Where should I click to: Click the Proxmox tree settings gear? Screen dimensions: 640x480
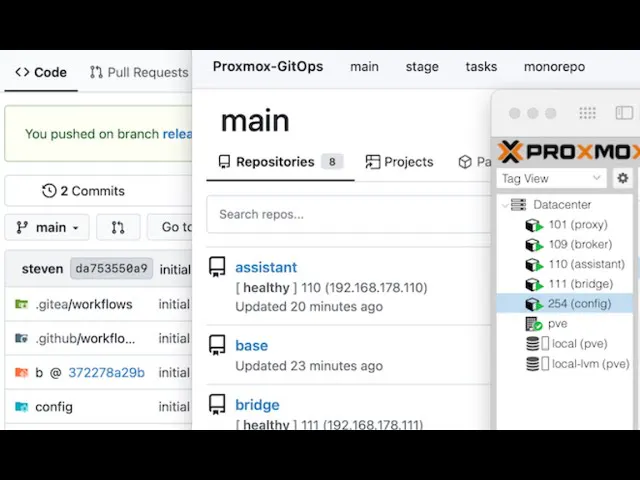[622, 178]
